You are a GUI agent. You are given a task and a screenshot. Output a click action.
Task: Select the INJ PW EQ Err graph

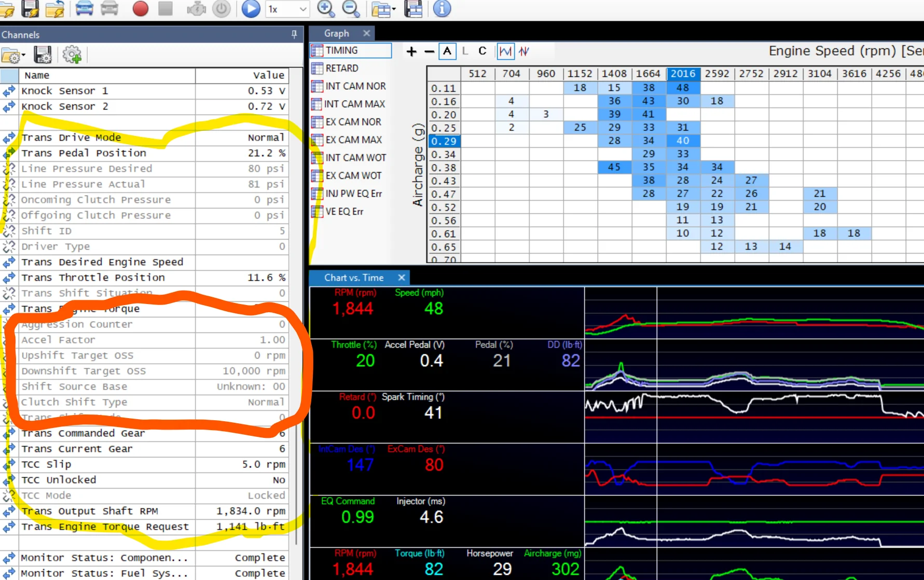[x=347, y=194]
